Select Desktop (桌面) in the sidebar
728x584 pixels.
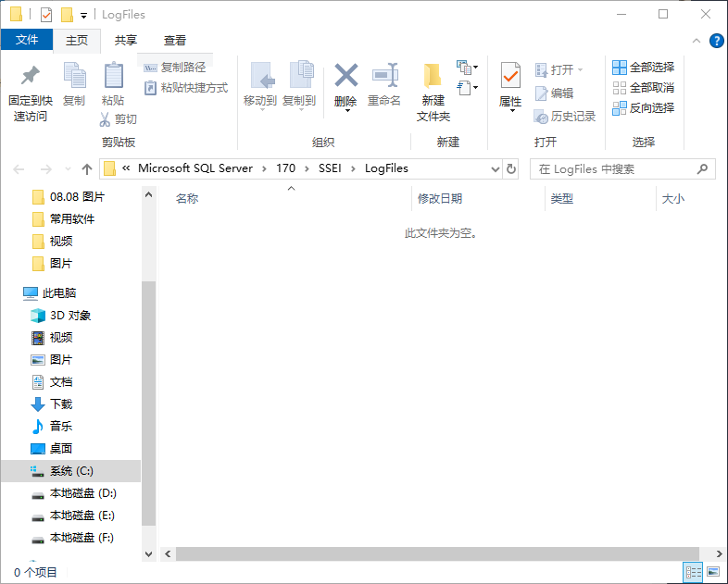click(52, 449)
